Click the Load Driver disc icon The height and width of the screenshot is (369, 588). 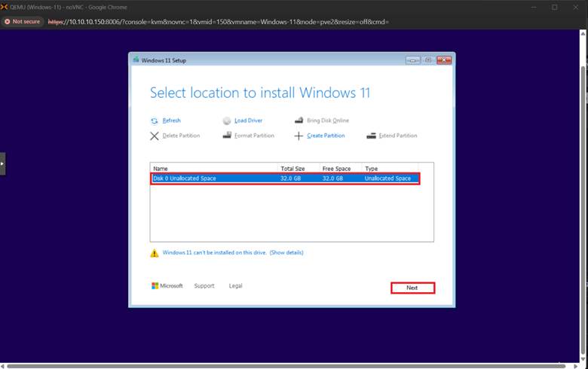point(227,120)
